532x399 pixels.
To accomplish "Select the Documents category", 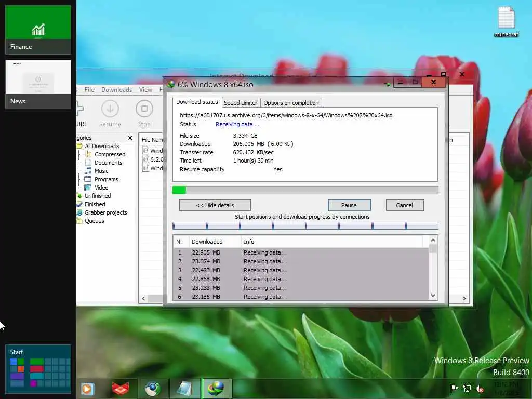I will 108,163.
